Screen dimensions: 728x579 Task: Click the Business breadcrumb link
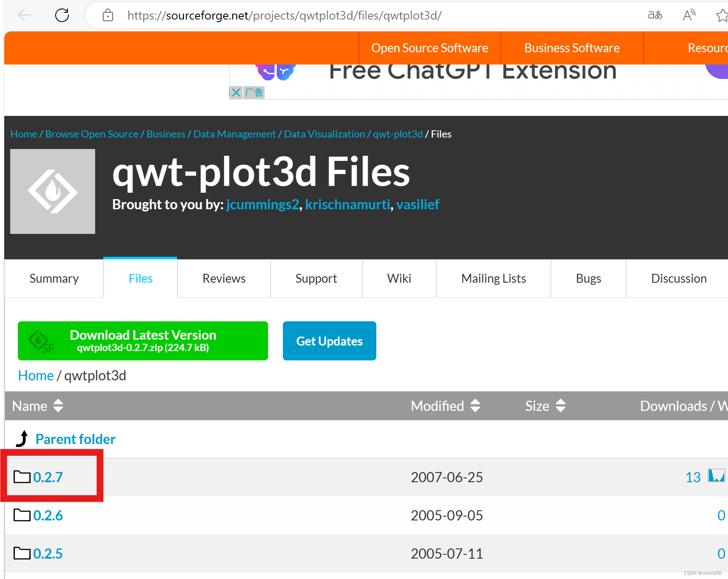coord(166,134)
